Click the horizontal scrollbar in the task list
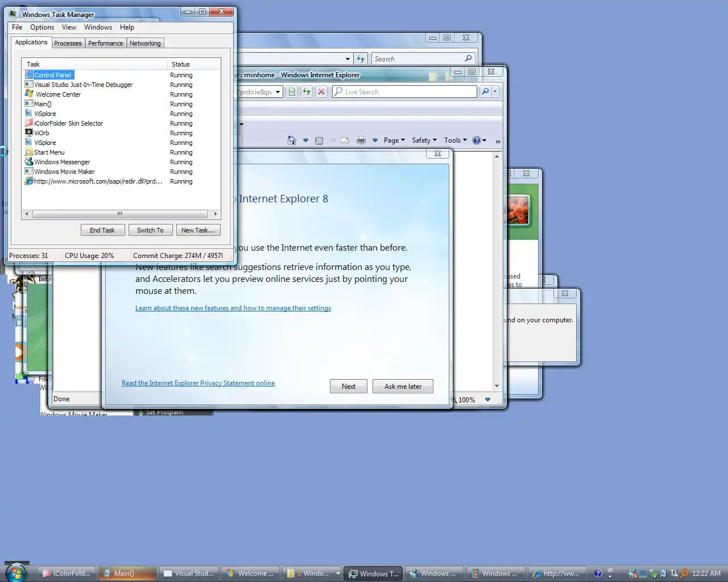Image resolution: width=728 pixels, height=582 pixels. tap(120, 214)
